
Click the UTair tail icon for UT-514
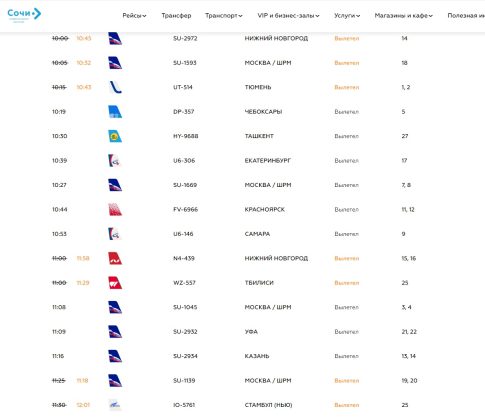coord(115,87)
